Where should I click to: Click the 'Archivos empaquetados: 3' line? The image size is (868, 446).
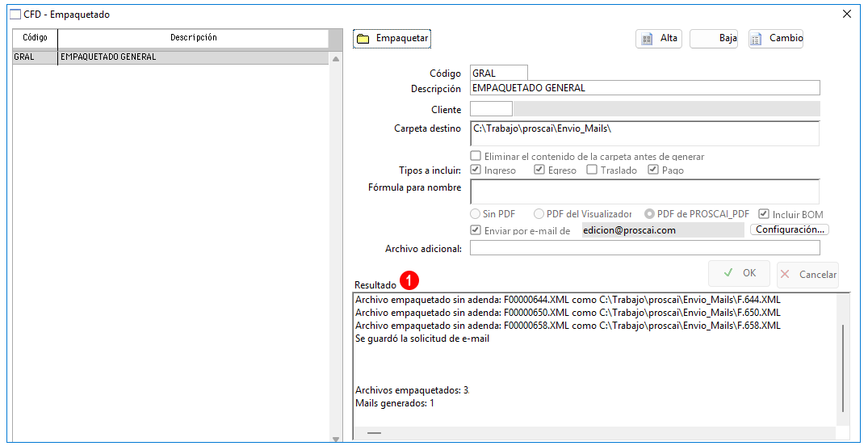pos(412,390)
